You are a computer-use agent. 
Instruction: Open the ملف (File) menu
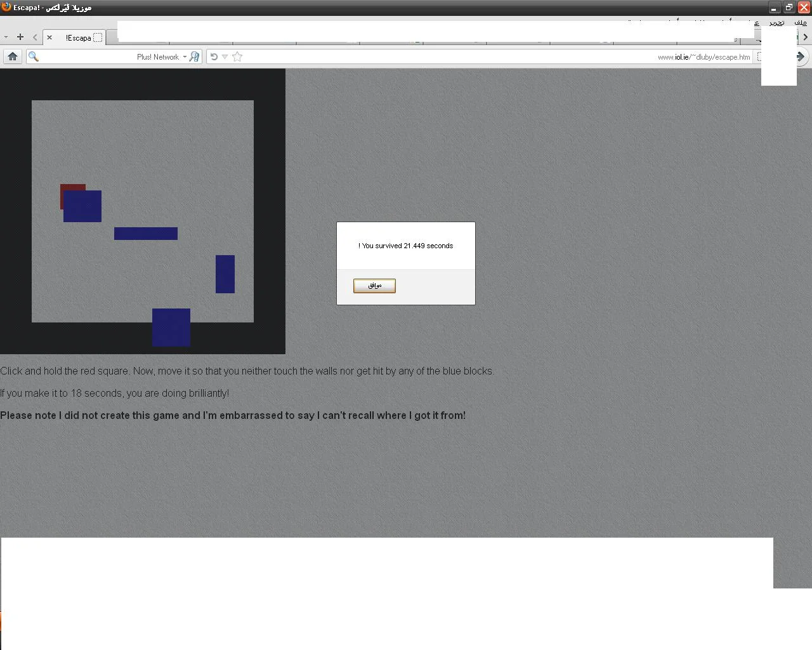pos(800,23)
